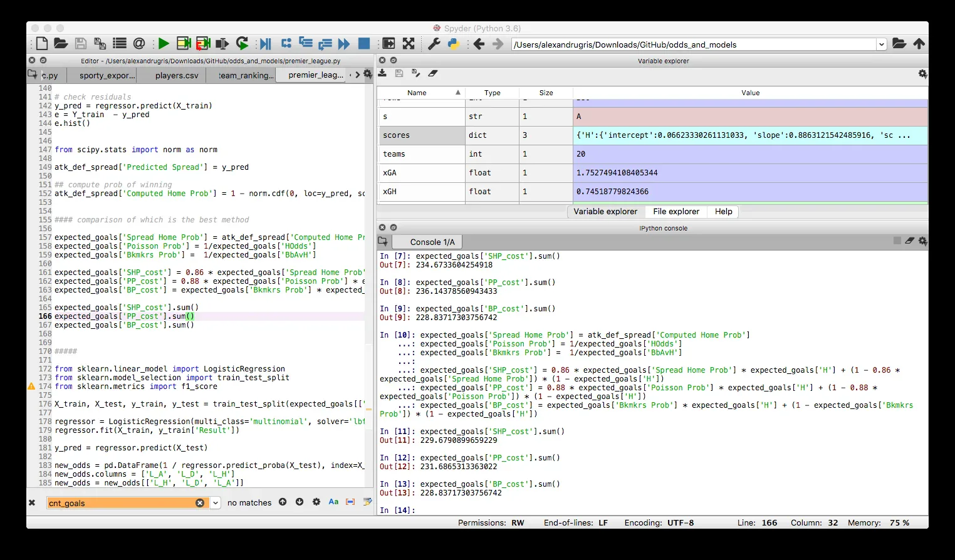This screenshot has width=955, height=560.
Task: Find next match with down arrow button
Action: 300,502
